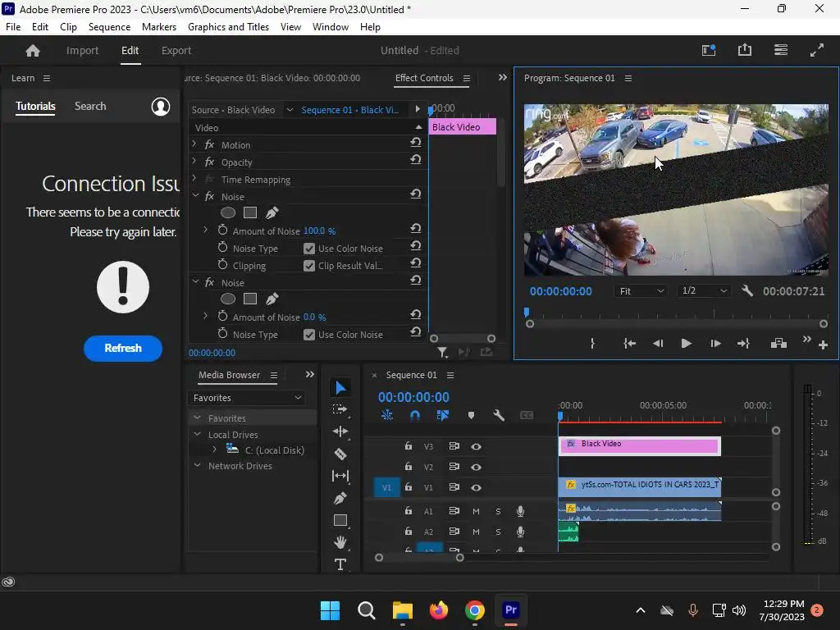The height and width of the screenshot is (630, 840).
Task: Collapse Network Drives section
Action: click(197, 465)
